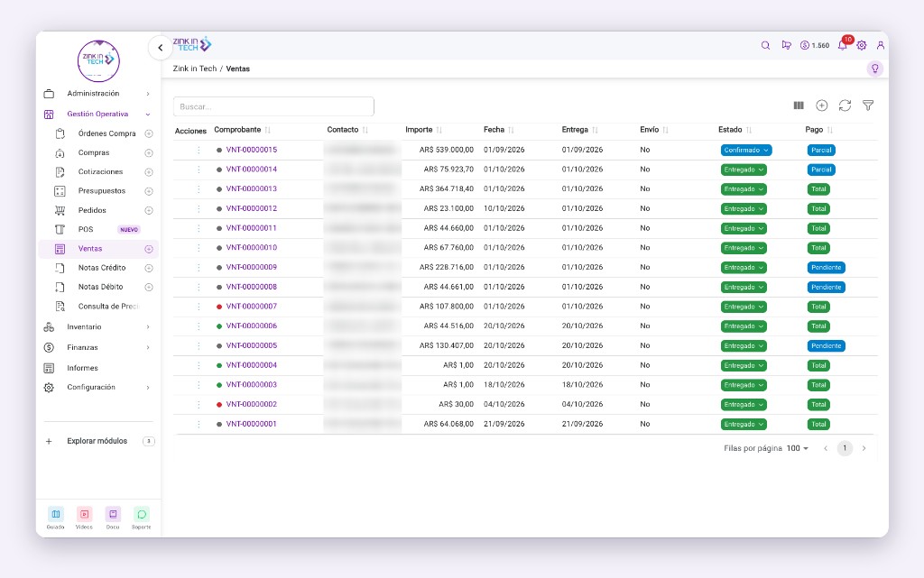The image size is (924, 578).
Task: Add a new sale with the plus icon
Action: [821, 106]
